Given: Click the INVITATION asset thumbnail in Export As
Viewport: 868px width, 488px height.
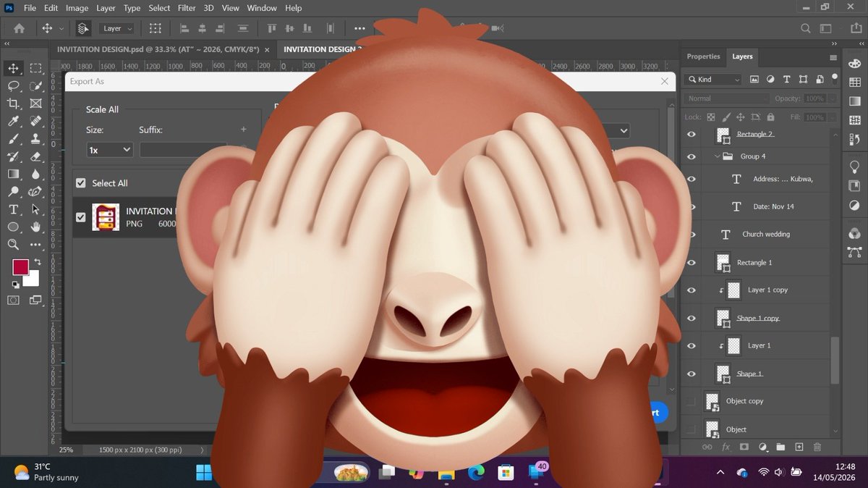Looking at the screenshot, I should pyautogui.click(x=106, y=217).
